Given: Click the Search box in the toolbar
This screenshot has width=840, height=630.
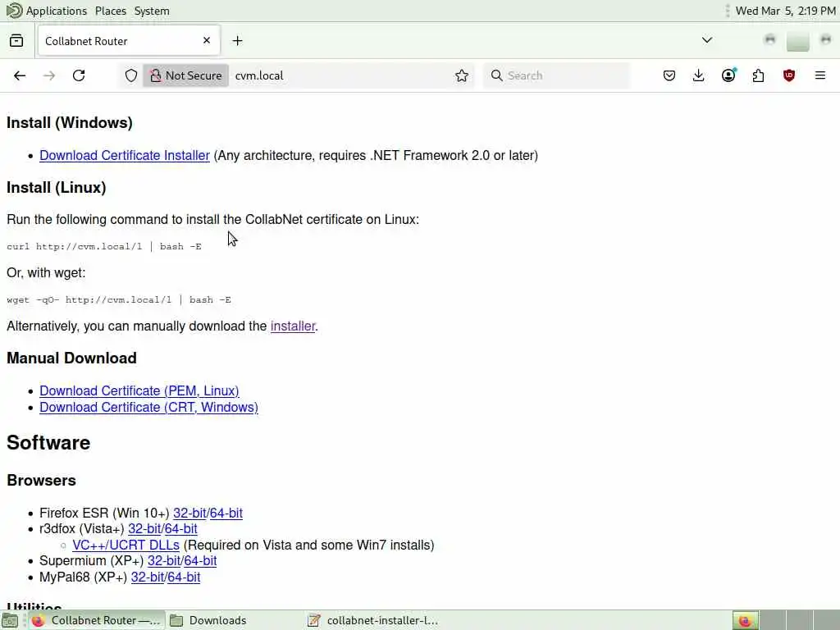Looking at the screenshot, I should pyautogui.click(x=557, y=75).
